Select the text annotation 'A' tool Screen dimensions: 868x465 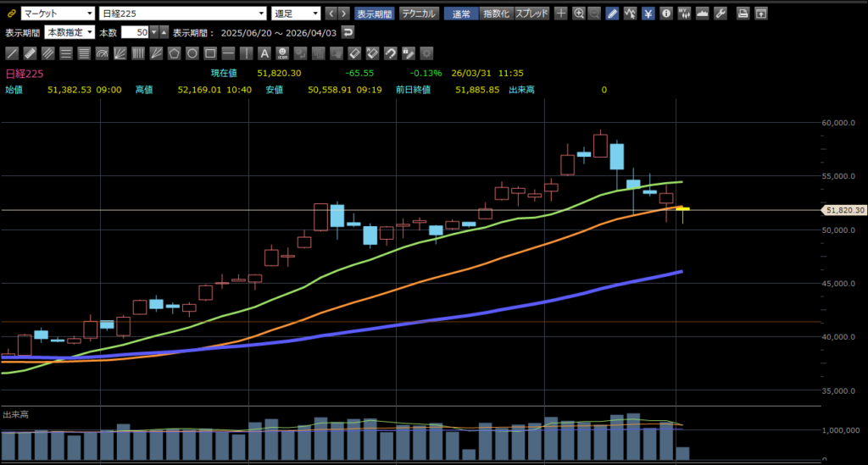pyautogui.click(x=264, y=53)
